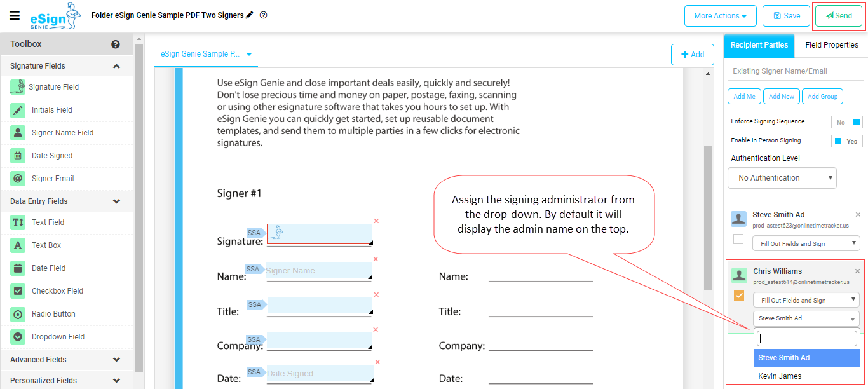Choose Kevin James from dropdown list

tap(807, 376)
